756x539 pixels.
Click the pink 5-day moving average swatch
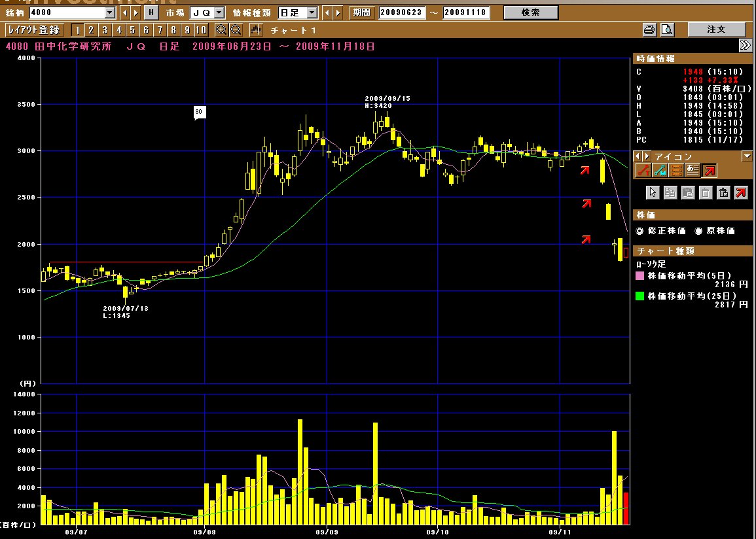639,276
